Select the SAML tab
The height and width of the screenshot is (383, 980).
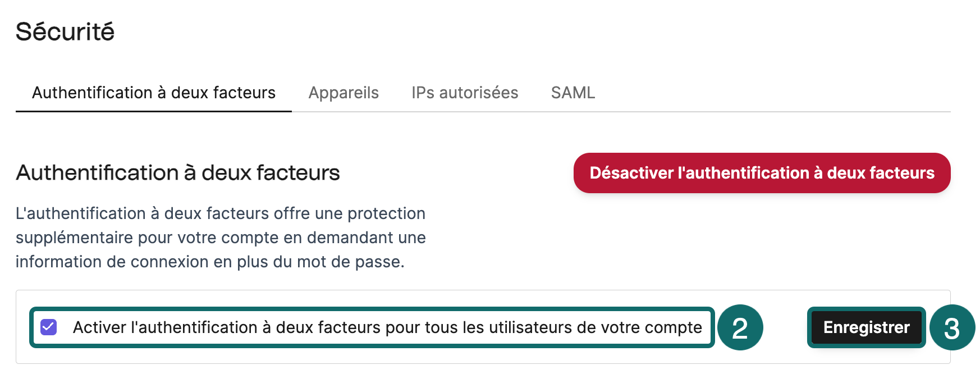click(x=573, y=93)
